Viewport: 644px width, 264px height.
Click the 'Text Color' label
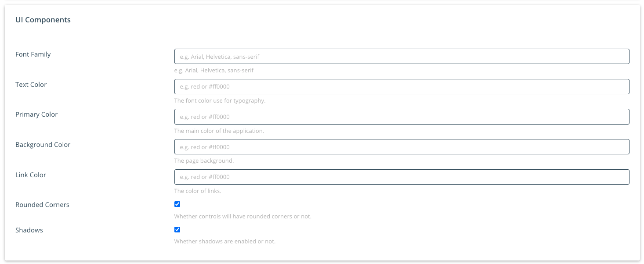(31, 85)
